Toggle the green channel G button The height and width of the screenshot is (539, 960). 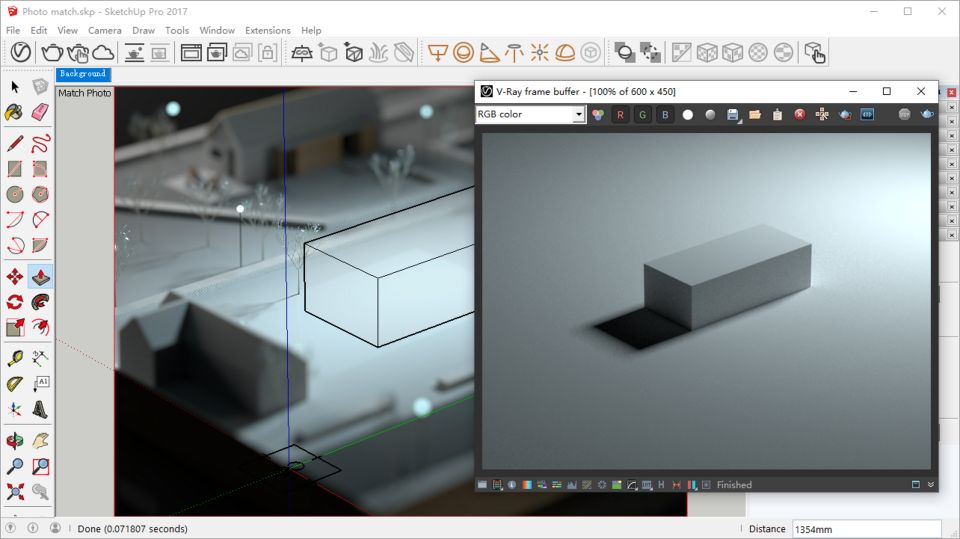(642, 115)
